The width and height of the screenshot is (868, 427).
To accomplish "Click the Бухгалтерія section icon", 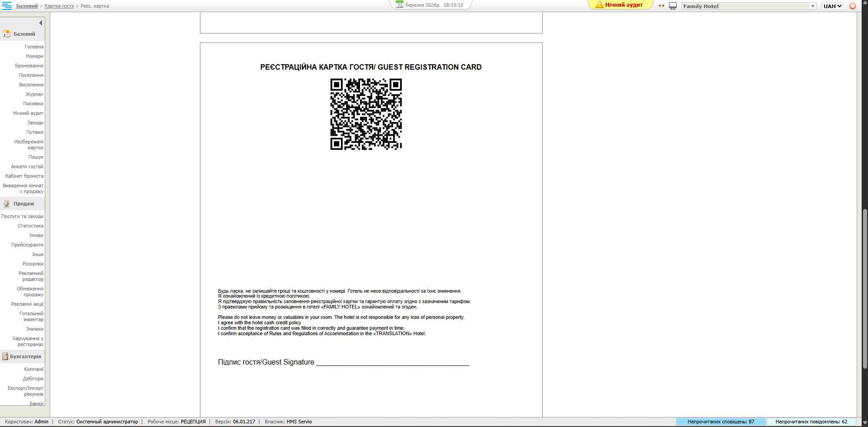I will click(x=5, y=356).
